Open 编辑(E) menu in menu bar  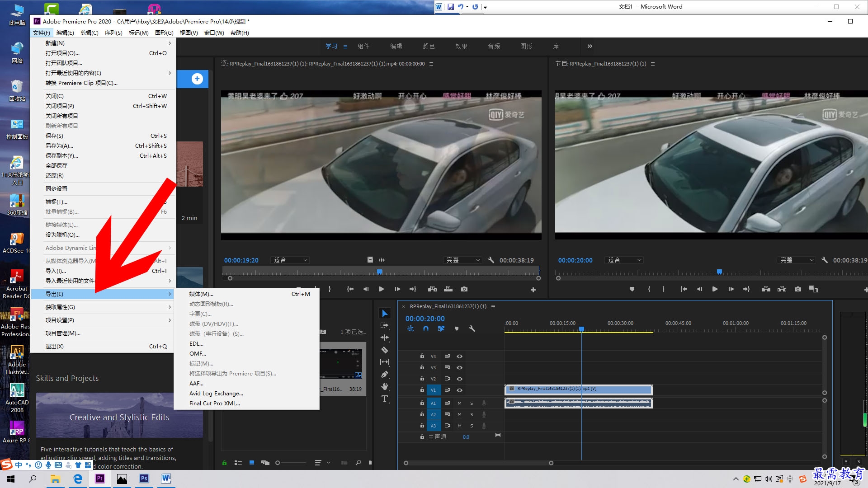(x=65, y=33)
